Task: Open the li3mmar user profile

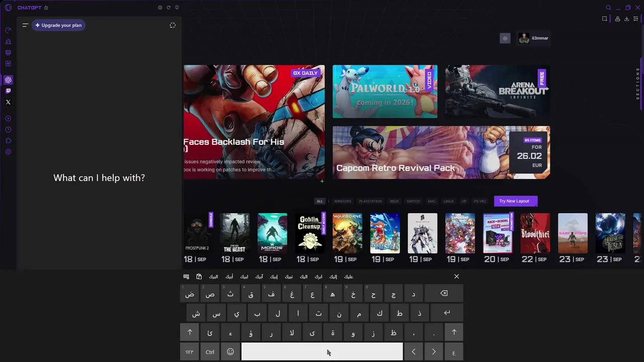Action: click(x=533, y=38)
